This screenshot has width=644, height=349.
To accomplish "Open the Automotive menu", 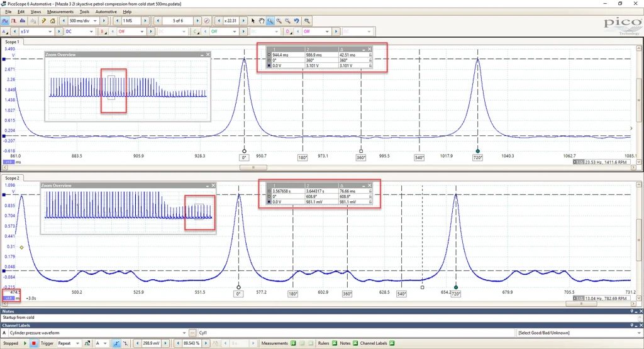I will pos(106,12).
